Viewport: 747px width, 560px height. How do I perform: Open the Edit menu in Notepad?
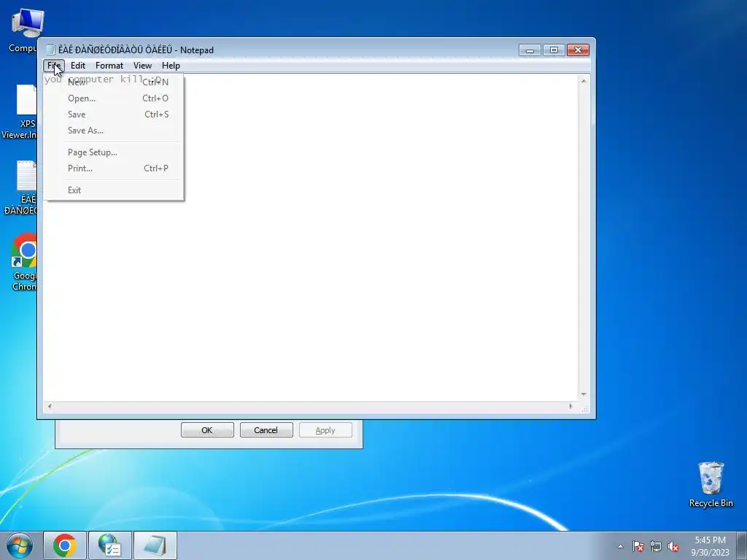click(77, 66)
